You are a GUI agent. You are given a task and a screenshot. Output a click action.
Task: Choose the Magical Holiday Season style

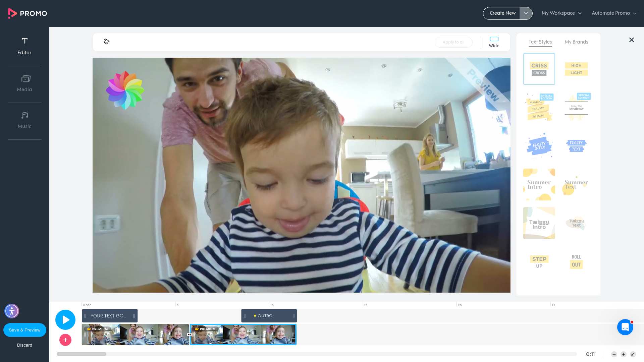(x=539, y=107)
